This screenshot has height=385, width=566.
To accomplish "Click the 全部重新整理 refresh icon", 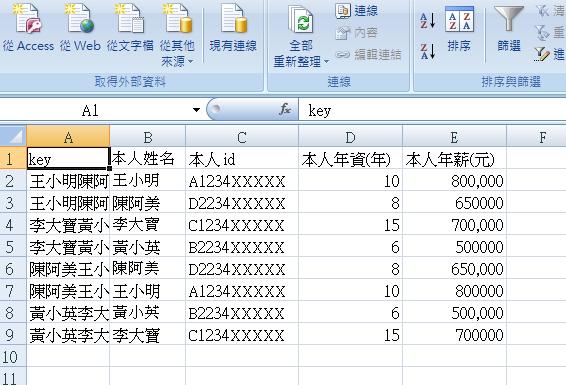I will coord(301,20).
